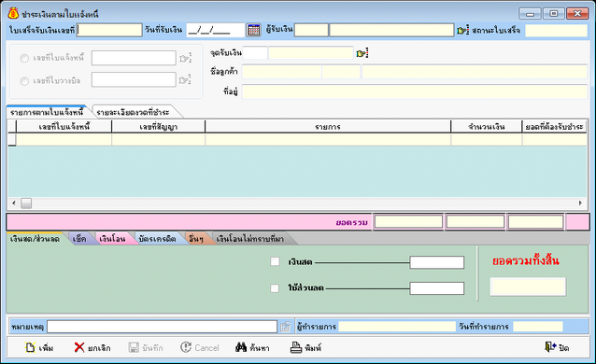This screenshot has width=596, height=364.
Task: Click the ค้นหา (search) binoculars button
Action: tap(252, 347)
